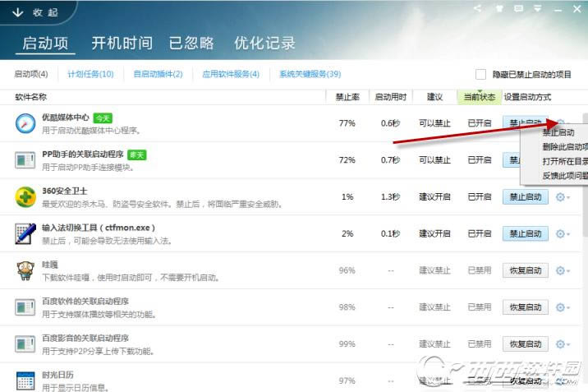588x392 pixels.
Task: Open gear dropdown for 360安全卫士 row
Action: [x=563, y=196]
